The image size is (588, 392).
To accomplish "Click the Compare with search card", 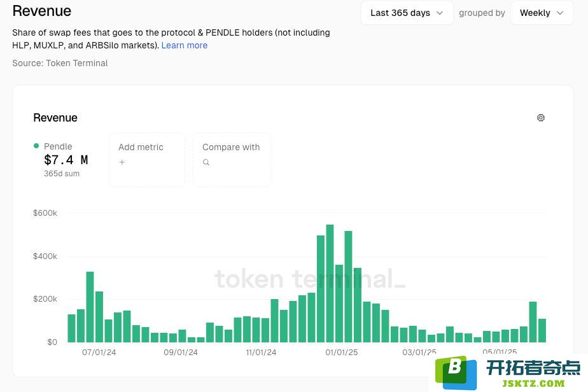I will coord(232,160).
